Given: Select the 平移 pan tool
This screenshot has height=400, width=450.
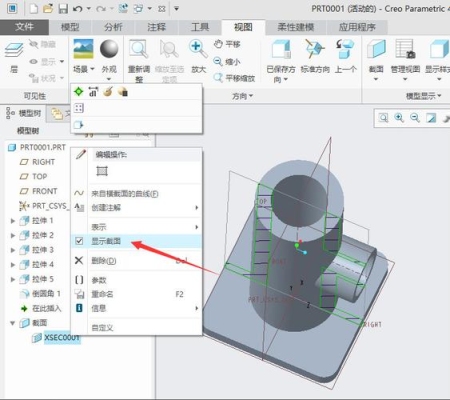Looking at the screenshot, I should click(227, 44).
